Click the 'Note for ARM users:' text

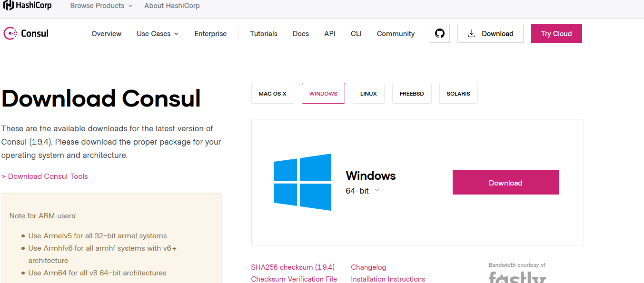coord(43,216)
